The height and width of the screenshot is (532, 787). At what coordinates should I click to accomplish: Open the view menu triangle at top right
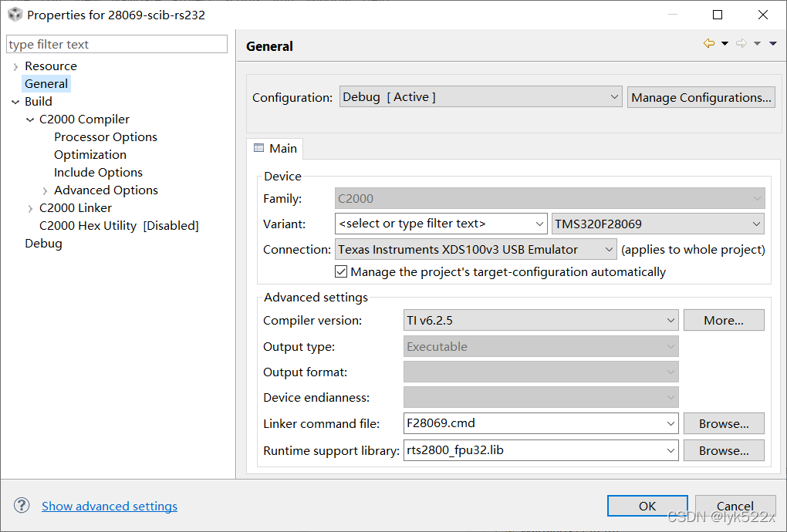(x=772, y=43)
